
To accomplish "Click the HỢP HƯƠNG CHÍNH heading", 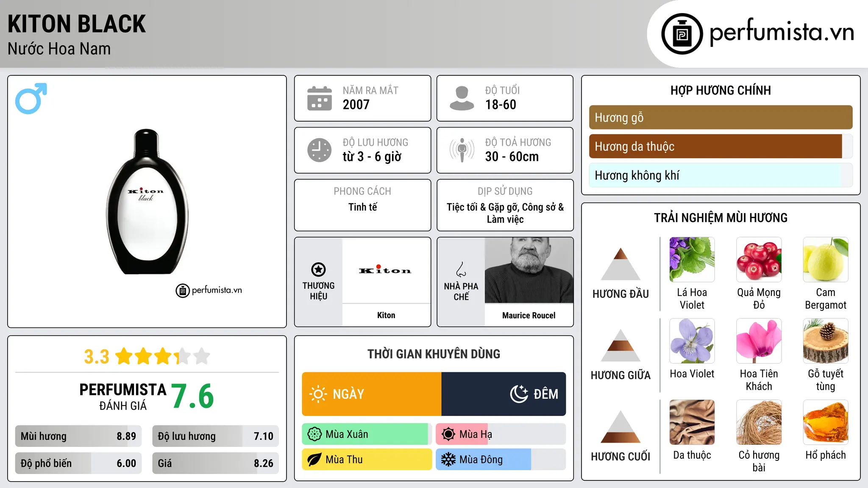I will (x=721, y=90).
